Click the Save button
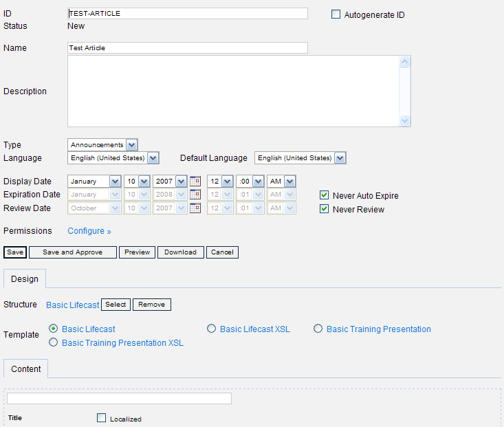The height and width of the screenshot is (427, 504). [15, 252]
